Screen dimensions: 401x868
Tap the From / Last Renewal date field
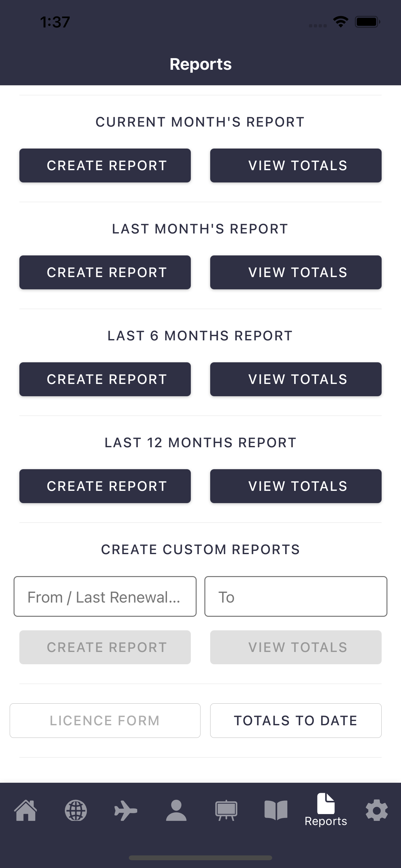[105, 596]
